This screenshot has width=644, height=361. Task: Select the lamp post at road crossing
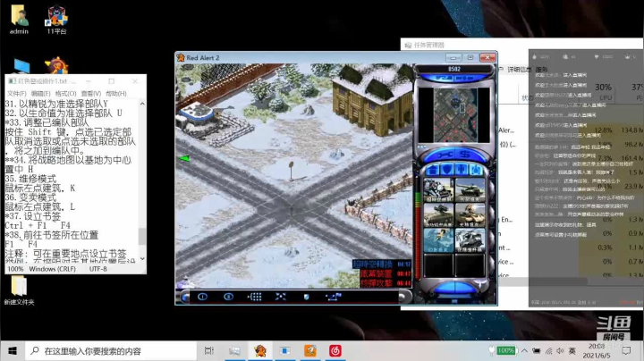point(292,171)
